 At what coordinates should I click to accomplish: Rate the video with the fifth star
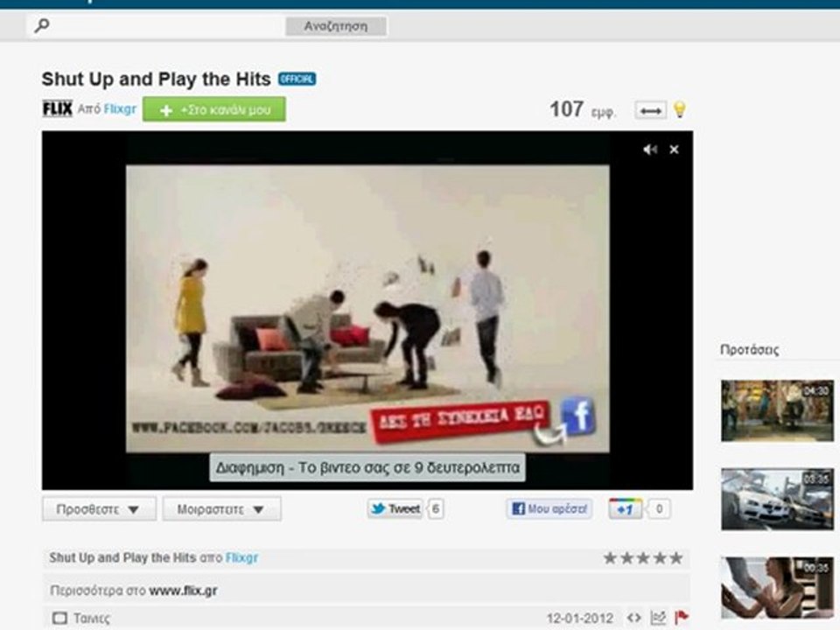coord(676,558)
